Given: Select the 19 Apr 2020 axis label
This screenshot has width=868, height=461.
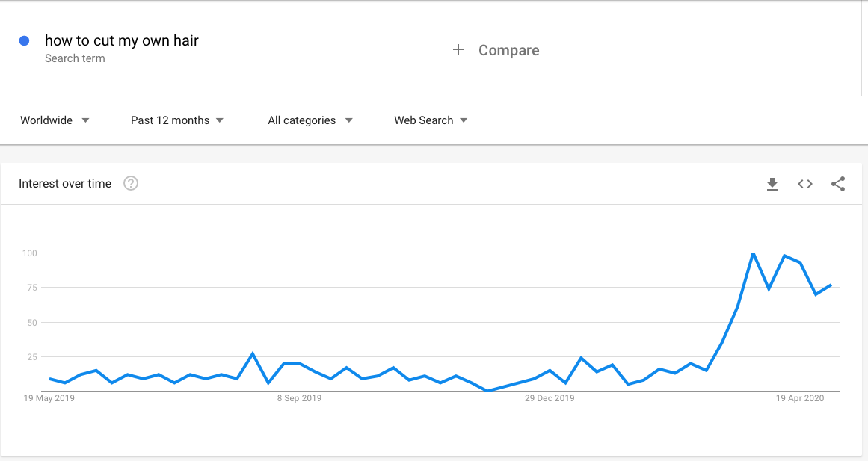Looking at the screenshot, I should (800, 398).
